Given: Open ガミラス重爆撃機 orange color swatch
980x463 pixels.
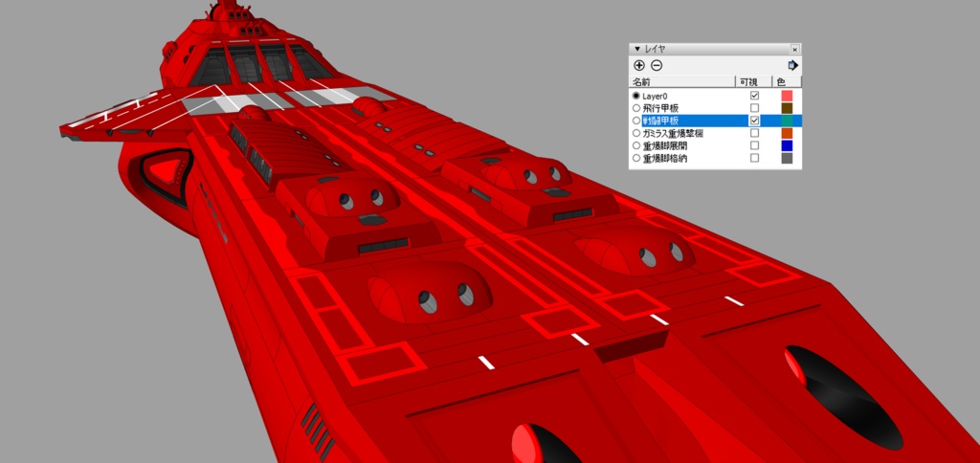Looking at the screenshot, I should (x=787, y=133).
